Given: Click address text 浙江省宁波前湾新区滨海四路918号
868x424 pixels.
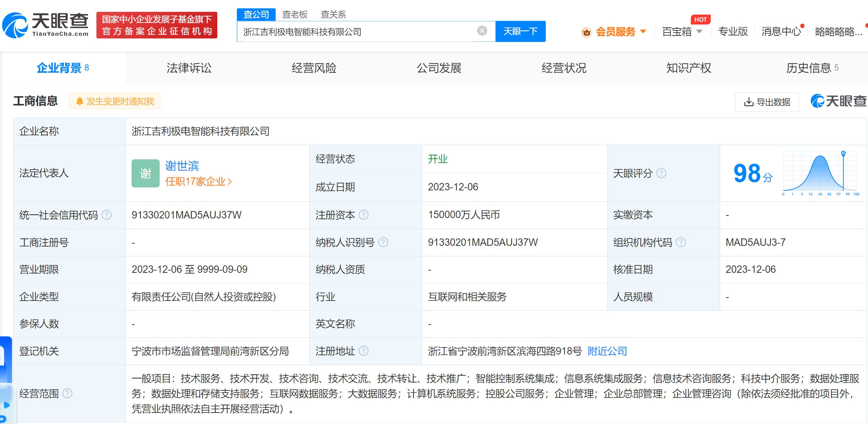Looking at the screenshot, I should pyautogui.click(x=505, y=351).
